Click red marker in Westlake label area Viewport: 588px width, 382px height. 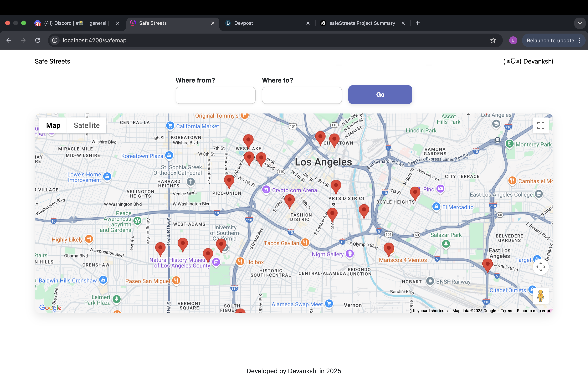coord(248,140)
